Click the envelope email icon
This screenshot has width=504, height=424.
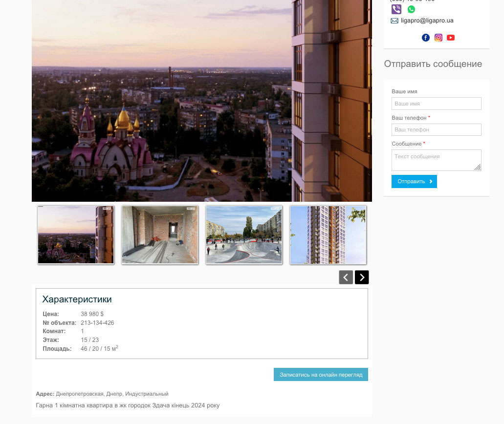tap(394, 21)
